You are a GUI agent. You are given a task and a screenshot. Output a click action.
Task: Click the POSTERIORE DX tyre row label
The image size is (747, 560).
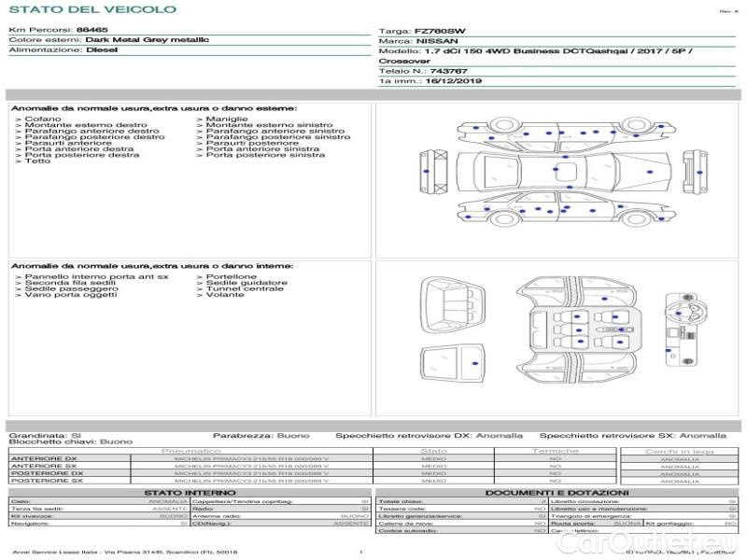click(x=48, y=474)
